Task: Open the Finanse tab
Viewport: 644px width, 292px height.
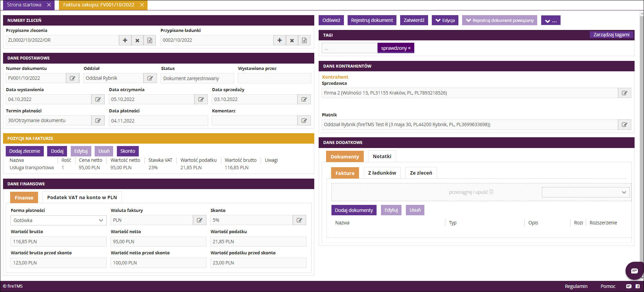Action: (24, 197)
